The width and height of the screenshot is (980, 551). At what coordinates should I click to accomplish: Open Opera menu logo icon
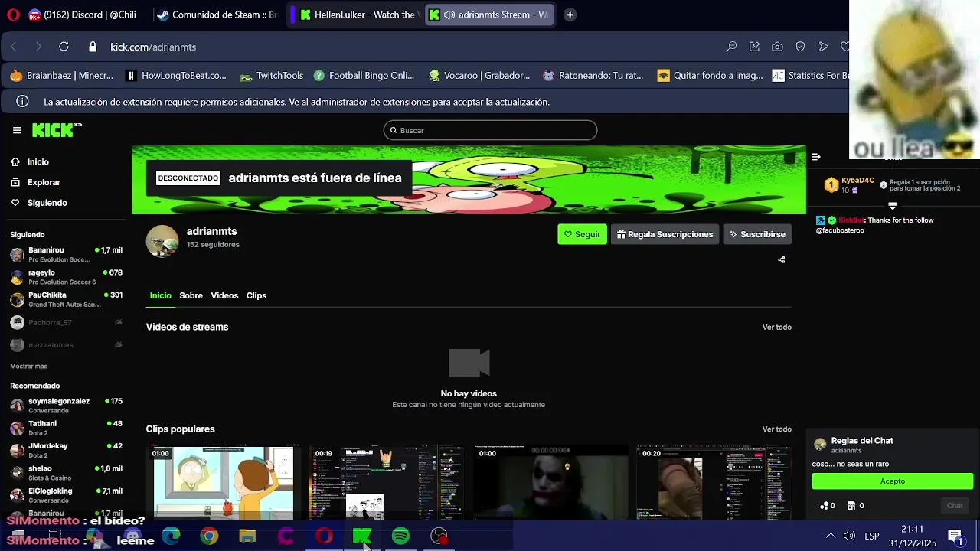click(12, 15)
